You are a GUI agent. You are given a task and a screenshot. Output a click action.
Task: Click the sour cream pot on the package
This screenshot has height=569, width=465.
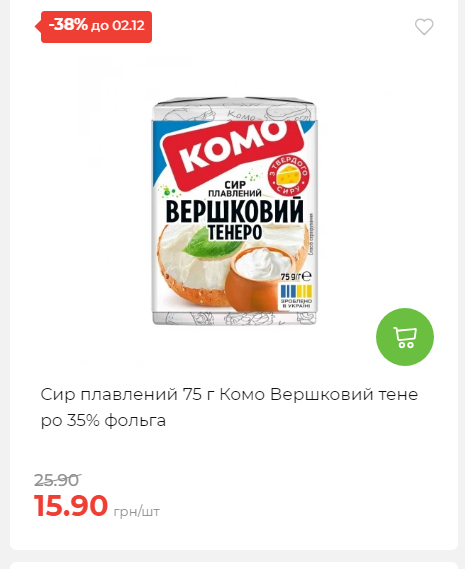tap(260, 278)
